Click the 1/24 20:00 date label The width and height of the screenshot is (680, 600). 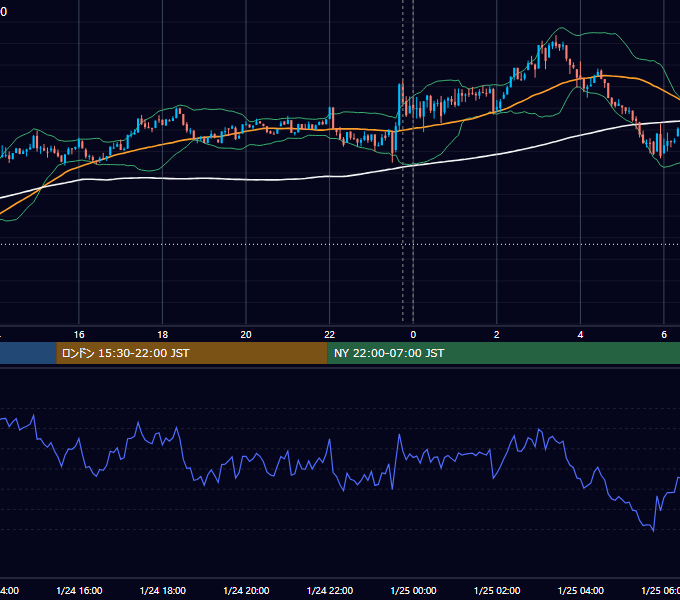246,590
